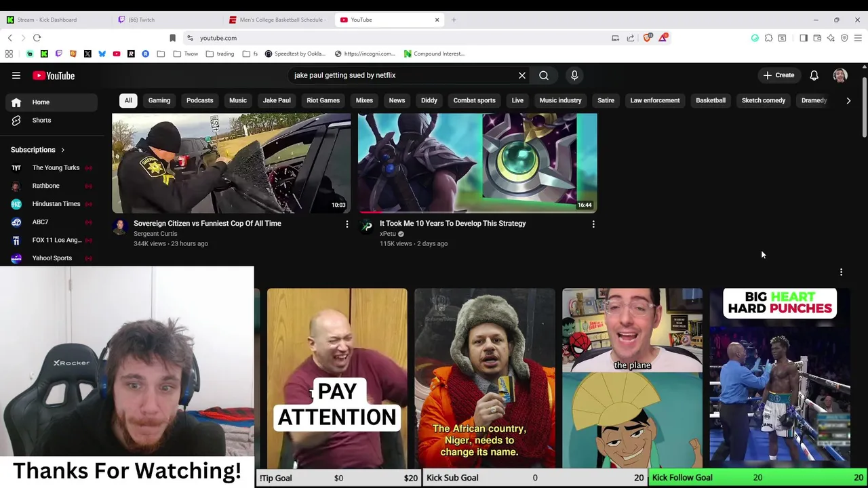Screen dimensions: 868x488
Task: Open the Speedtest by Ookla bookmark
Action: (x=296, y=54)
